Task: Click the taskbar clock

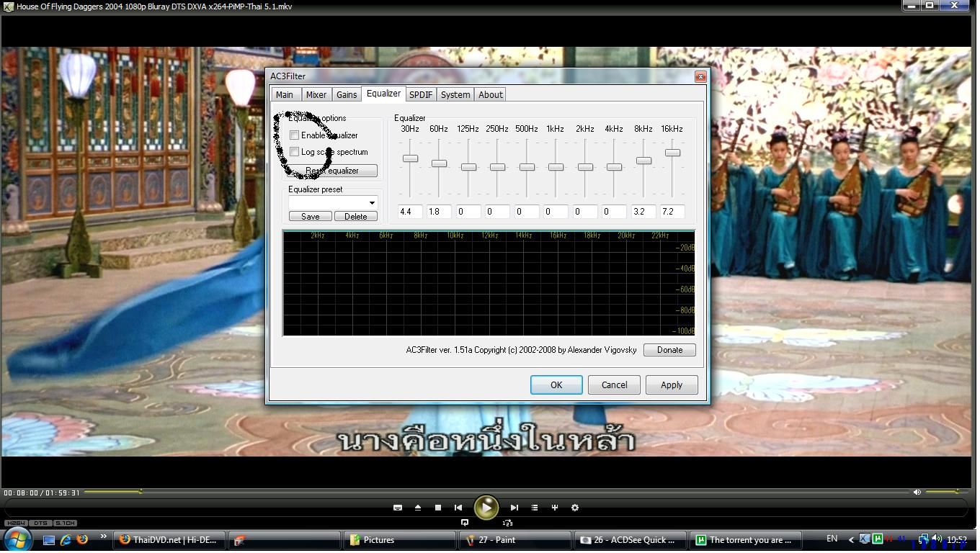Action: coord(957,539)
